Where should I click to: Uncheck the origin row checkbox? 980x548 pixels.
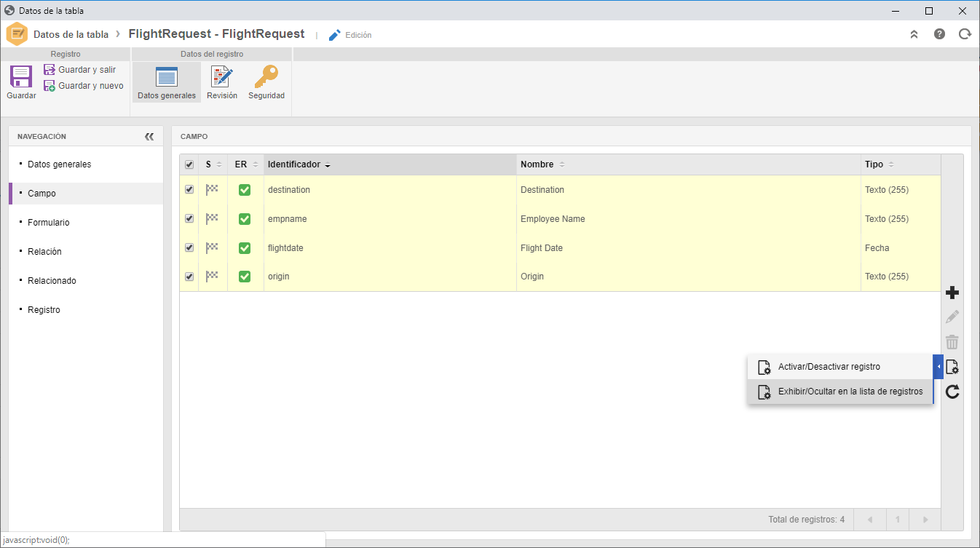pos(189,277)
